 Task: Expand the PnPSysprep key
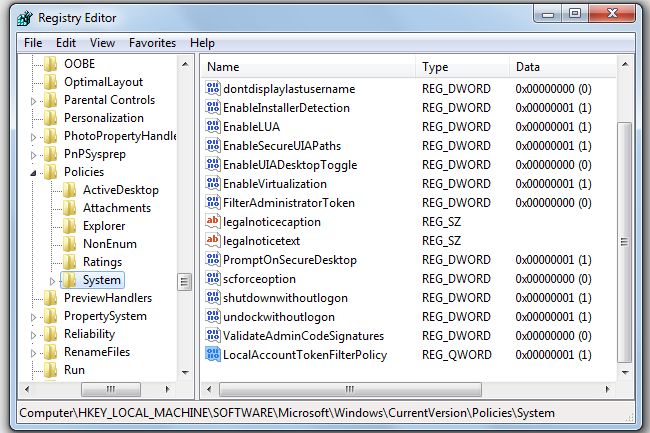click(34, 155)
